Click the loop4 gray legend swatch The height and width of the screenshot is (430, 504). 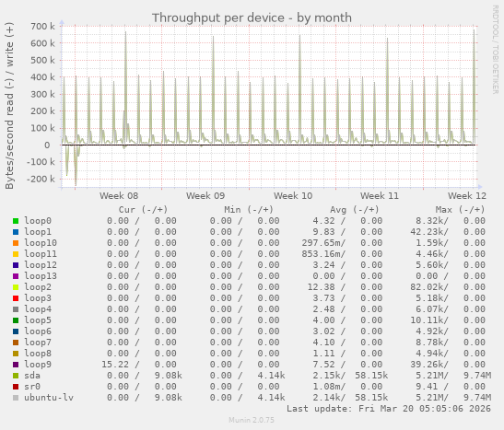pyautogui.click(x=16, y=309)
